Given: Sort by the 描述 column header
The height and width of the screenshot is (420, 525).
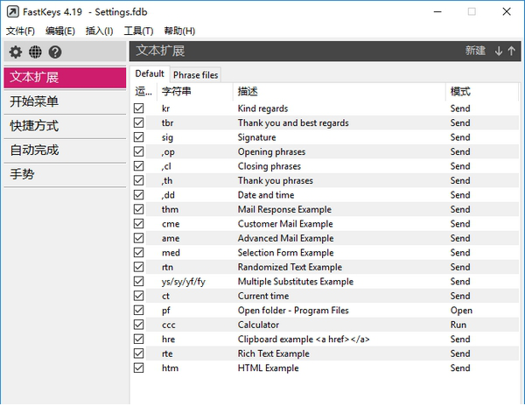Looking at the screenshot, I should coord(247,91).
